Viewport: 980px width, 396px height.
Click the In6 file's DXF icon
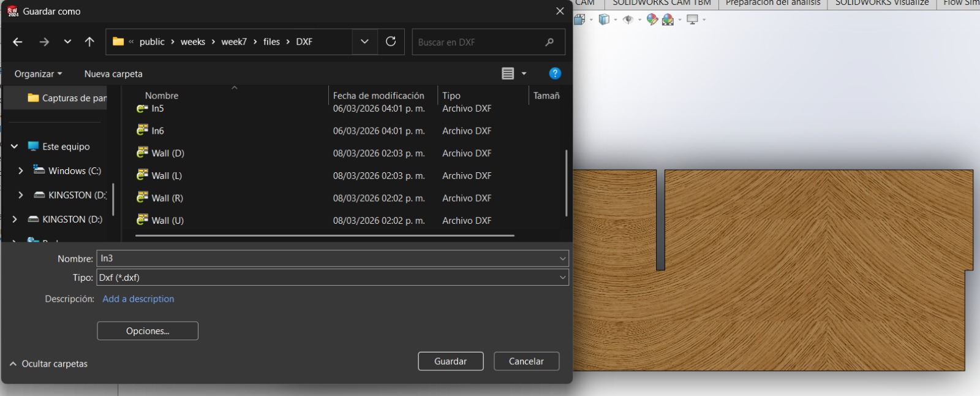point(142,130)
